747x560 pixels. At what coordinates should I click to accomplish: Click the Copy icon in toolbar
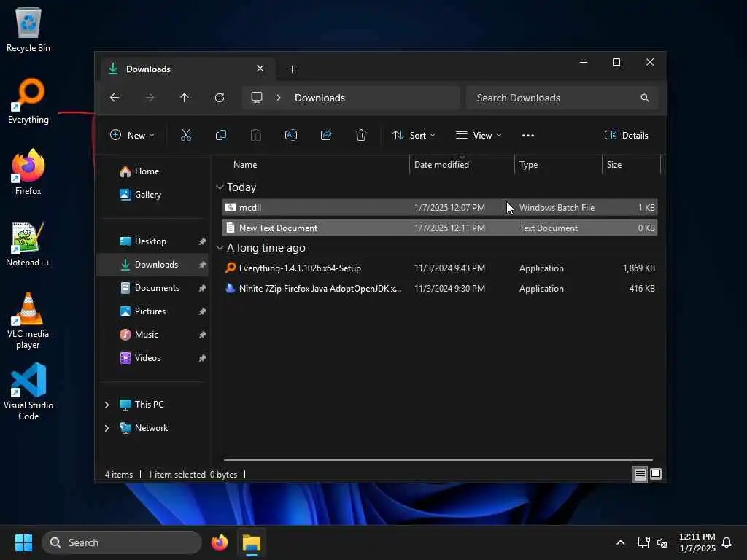[x=220, y=135]
